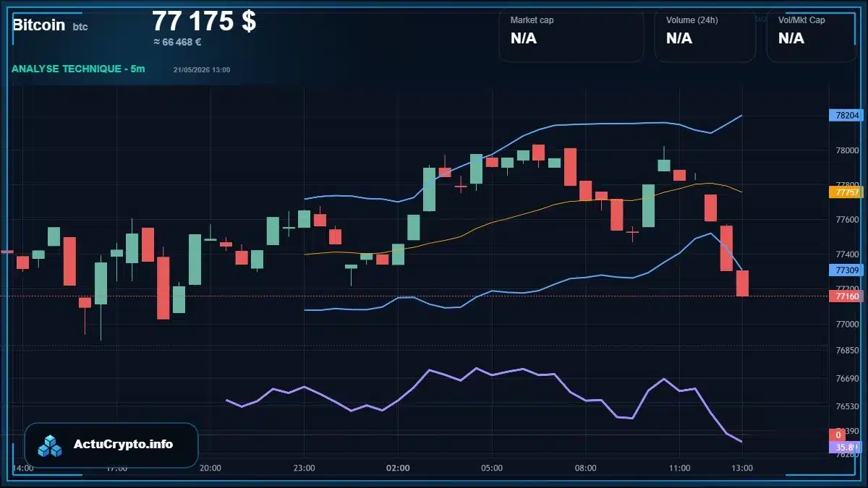Viewport: 868px width, 488px height.
Task: Click the ActuCrypto cube logo icon
Action: tap(50, 445)
